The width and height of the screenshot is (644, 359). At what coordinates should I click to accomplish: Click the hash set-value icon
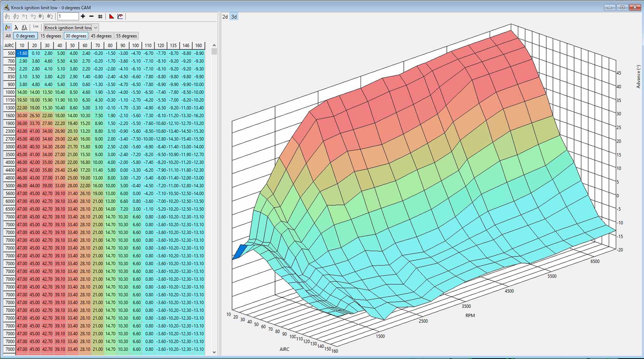pos(100,16)
